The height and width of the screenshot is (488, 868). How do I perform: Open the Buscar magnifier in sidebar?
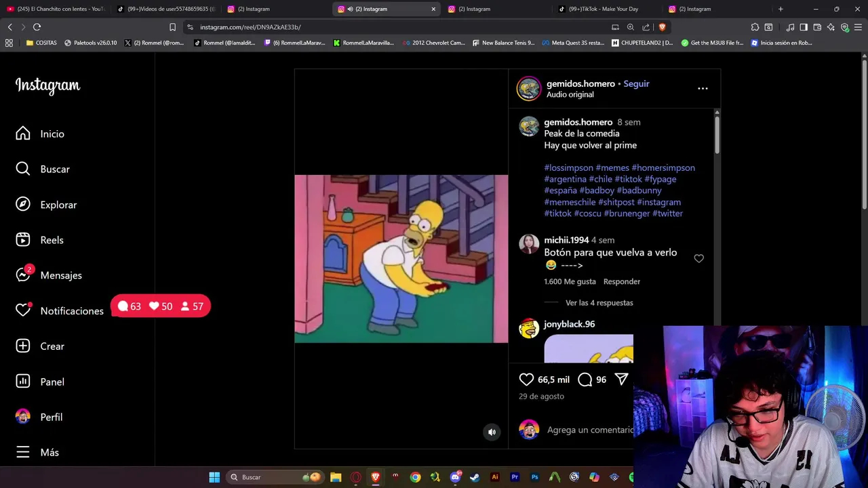tap(23, 169)
